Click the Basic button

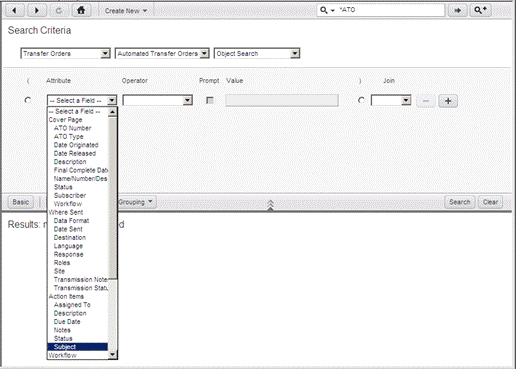pos(21,202)
